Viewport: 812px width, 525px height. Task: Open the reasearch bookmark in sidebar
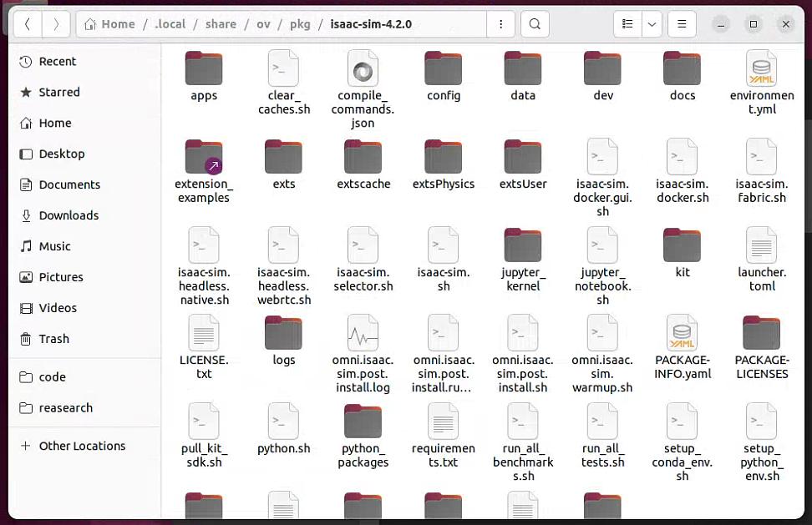85,407
